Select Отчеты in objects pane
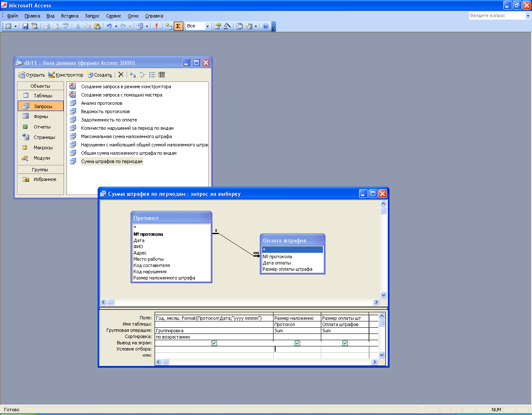 tap(41, 127)
